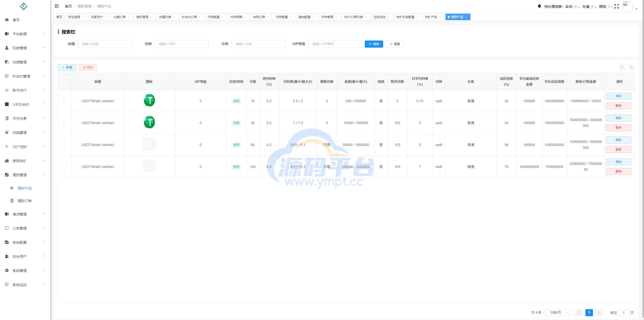Click the circular search toggle icon above table

point(622,67)
